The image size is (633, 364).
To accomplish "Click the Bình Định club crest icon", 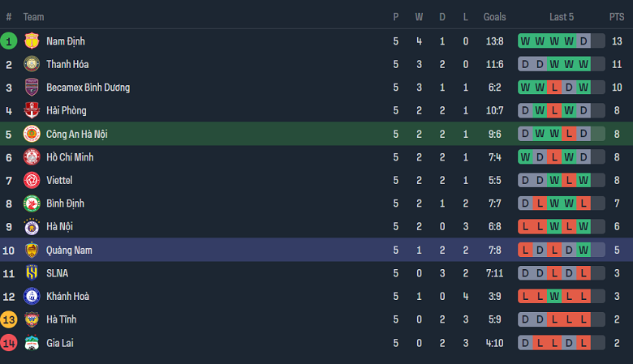I will (32, 203).
